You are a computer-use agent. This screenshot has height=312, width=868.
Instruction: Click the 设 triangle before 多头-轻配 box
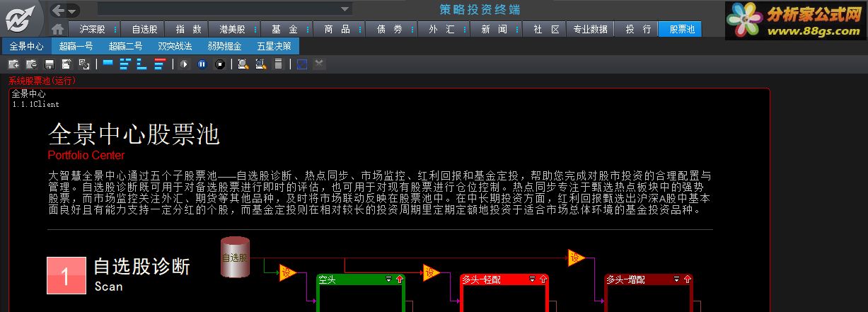click(x=431, y=272)
